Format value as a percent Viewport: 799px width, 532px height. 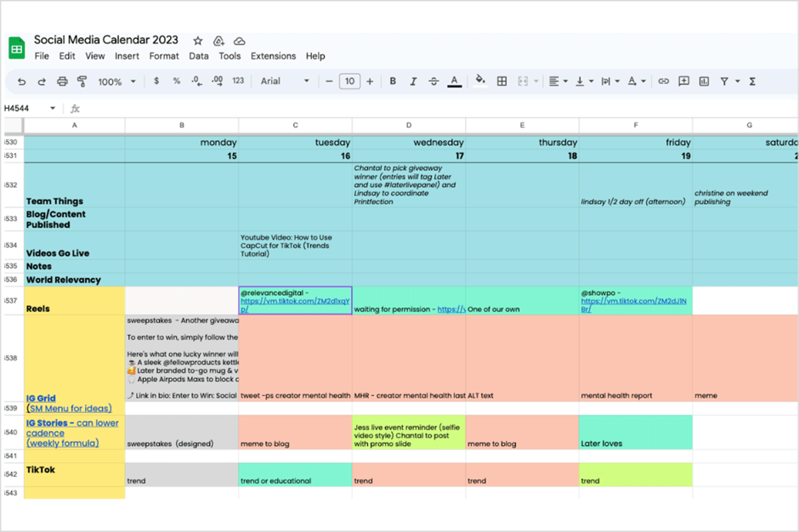177,81
